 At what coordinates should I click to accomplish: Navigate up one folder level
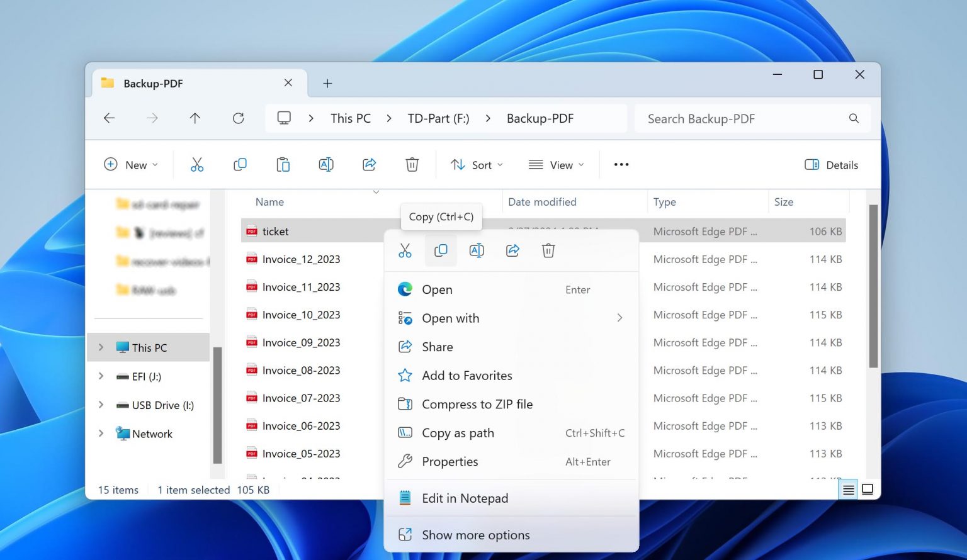pos(195,118)
